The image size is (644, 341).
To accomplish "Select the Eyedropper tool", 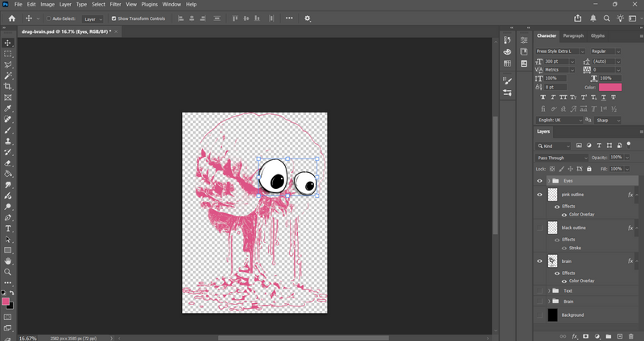I will (8, 109).
